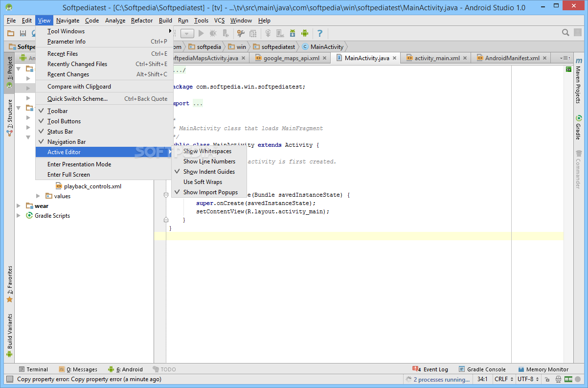Select Enter Presentation Mode
The height and width of the screenshot is (388, 588).
[104, 164]
